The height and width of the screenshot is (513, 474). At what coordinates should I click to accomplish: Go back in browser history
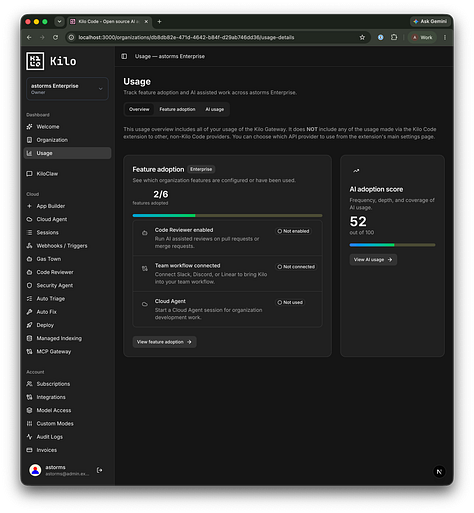tap(29, 37)
